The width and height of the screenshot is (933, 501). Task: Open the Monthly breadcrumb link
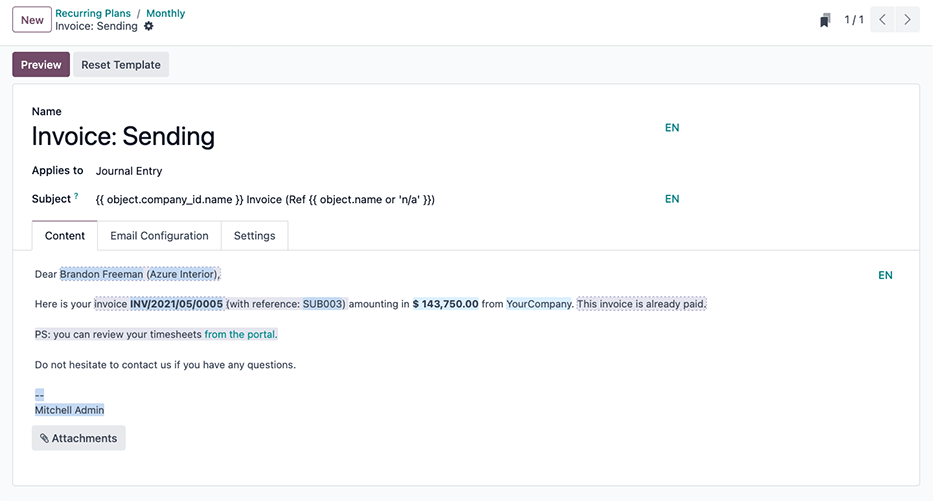tap(165, 13)
